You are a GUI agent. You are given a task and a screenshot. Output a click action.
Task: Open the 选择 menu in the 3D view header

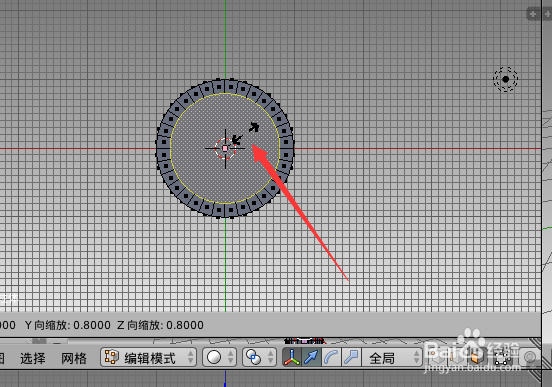coord(33,358)
